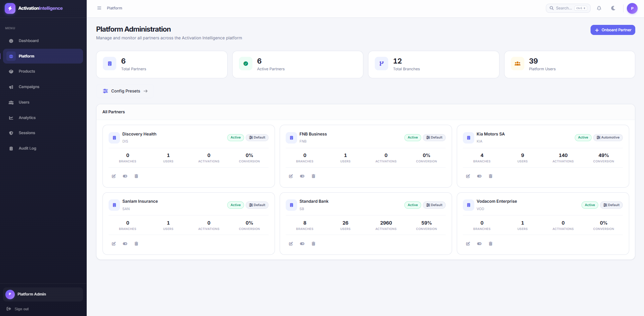Open Analytics in the sidebar
Screen dimensions: 644x316
tap(43, 118)
